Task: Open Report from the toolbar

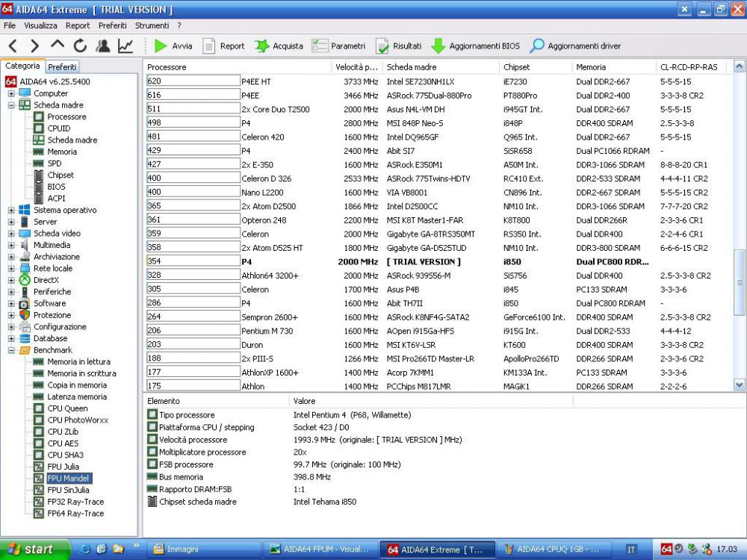Action: (223, 46)
